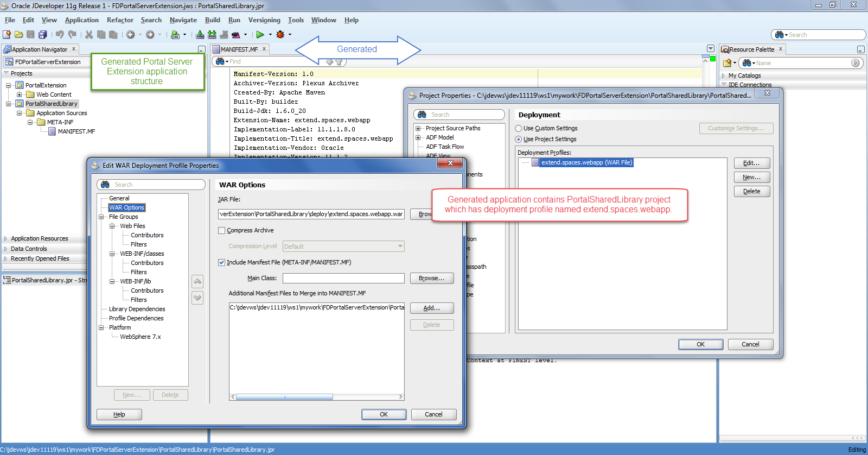Click the Search field in Project Properties
The height and width of the screenshot is (455, 868).
(x=459, y=115)
